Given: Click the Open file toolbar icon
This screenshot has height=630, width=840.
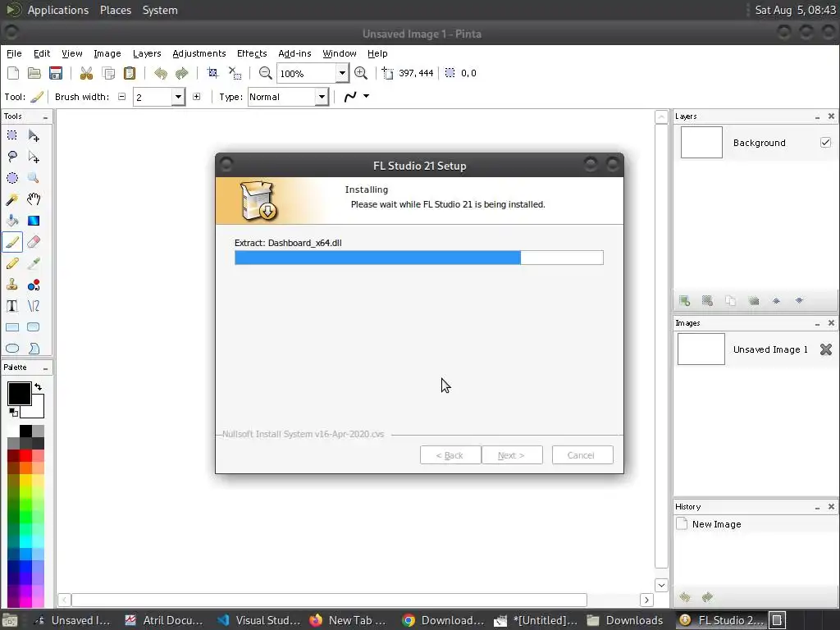Looking at the screenshot, I should tap(34, 73).
